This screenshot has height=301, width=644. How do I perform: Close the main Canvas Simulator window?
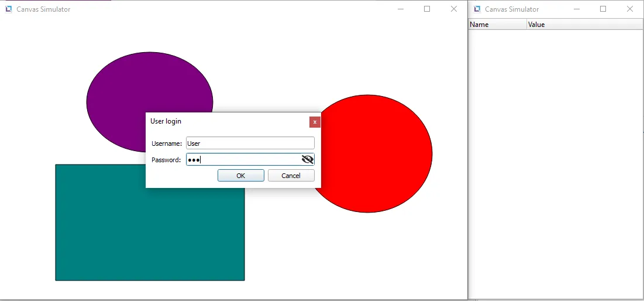454,9
